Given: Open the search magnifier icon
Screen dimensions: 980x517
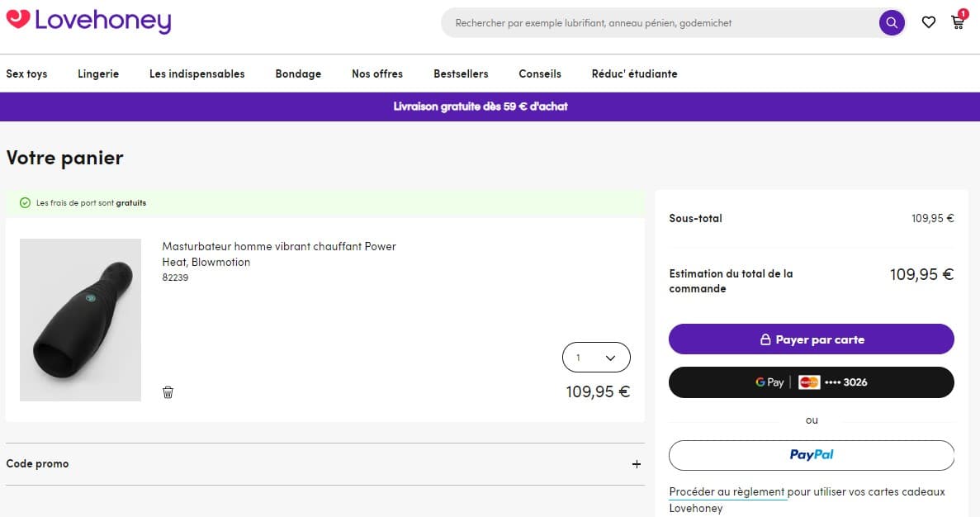Looking at the screenshot, I should tap(891, 22).
